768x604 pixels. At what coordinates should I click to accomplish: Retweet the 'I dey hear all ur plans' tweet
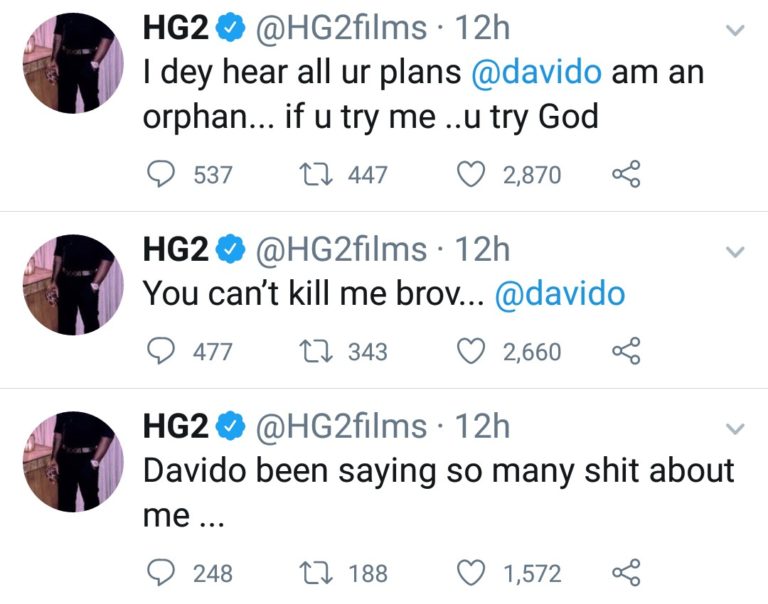tap(316, 175)
